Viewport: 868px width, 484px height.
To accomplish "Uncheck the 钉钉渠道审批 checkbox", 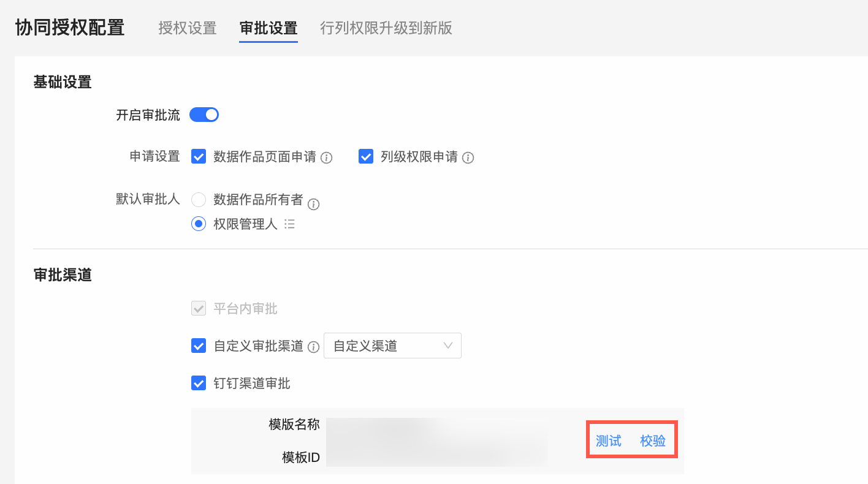I will (199, 384).
